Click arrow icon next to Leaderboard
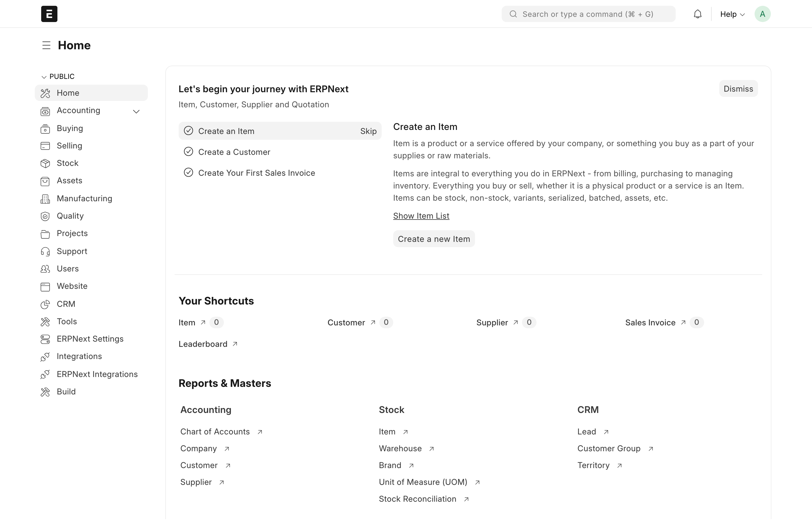Viewport: 812px width, 522px height. [235, 344]
